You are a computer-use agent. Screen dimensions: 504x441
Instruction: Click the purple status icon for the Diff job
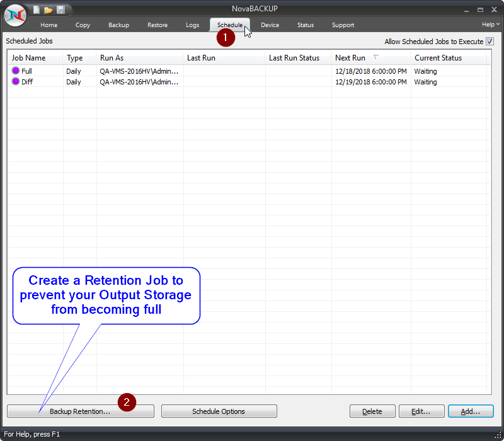15,82
